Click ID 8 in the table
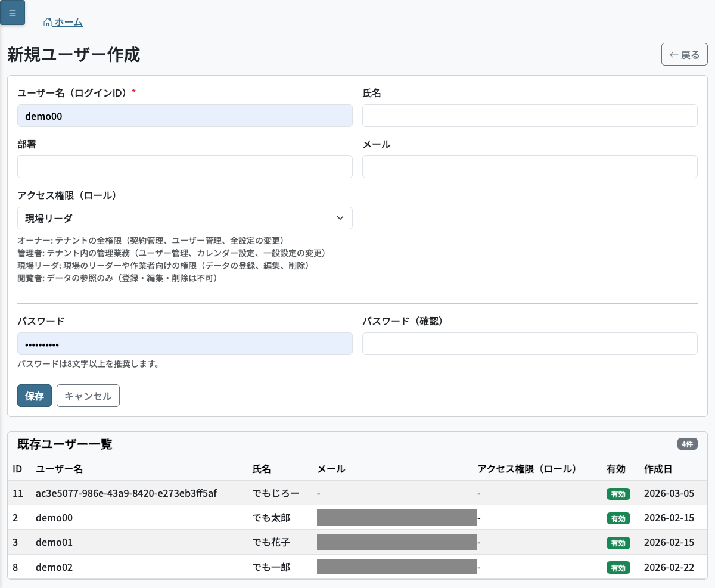 coord(15,567)
